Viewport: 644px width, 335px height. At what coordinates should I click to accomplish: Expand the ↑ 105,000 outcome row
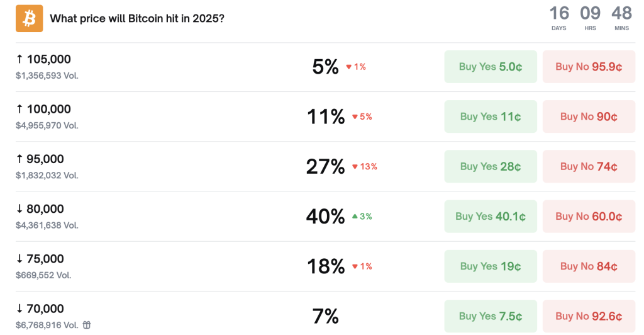coord(43,59)
